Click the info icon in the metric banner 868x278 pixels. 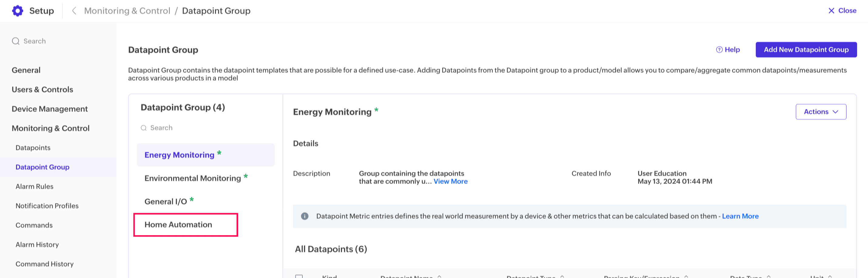304,216
